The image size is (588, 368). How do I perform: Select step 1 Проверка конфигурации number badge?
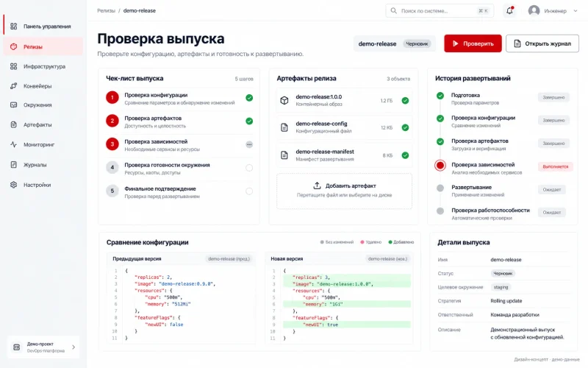(x=112, y=98)
